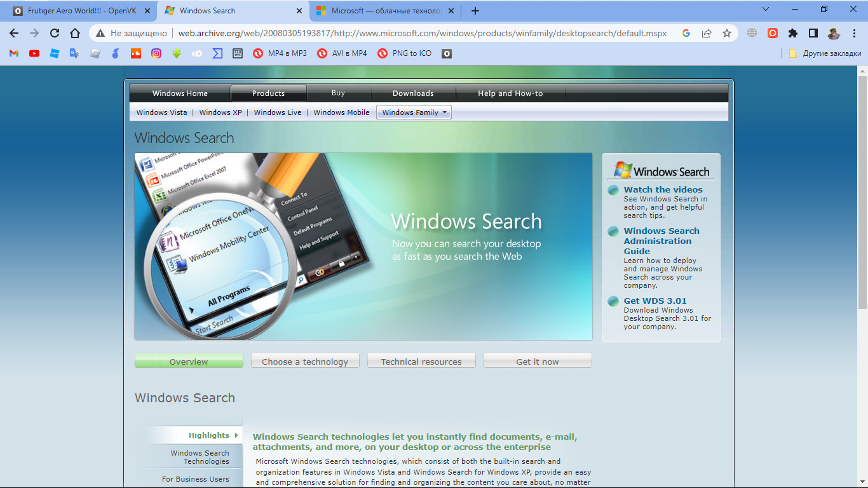The width and height of the screenshot is (868, 488).
Task: Open a new browser tab
Action: click(475, 11)
